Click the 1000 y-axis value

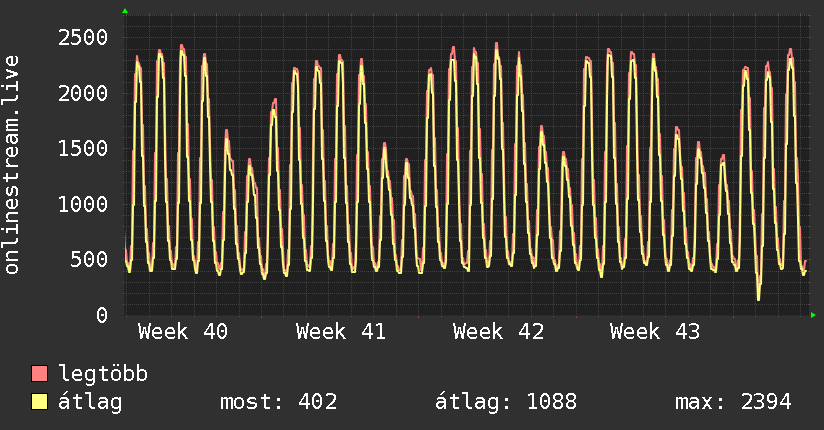tap(83, 204)
